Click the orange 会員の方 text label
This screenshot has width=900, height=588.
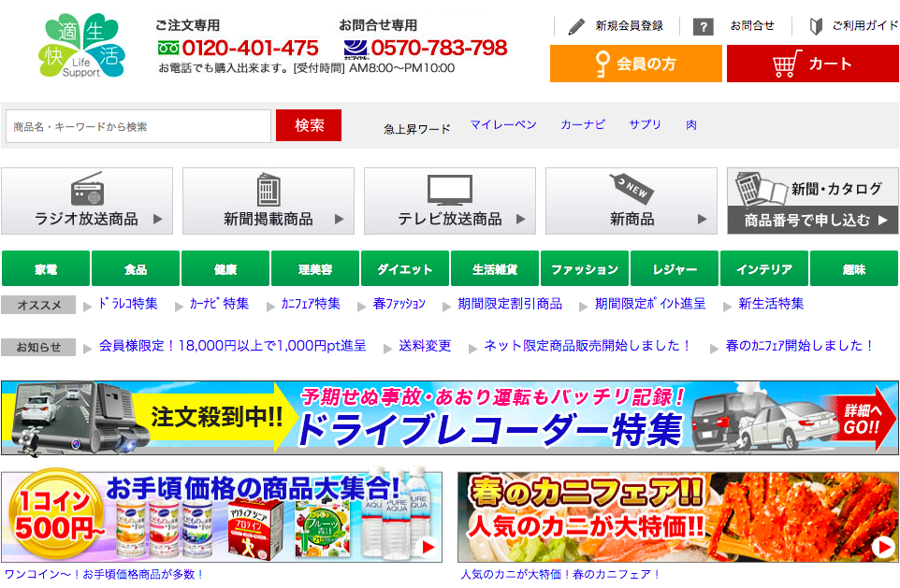(x=646, y=64)
